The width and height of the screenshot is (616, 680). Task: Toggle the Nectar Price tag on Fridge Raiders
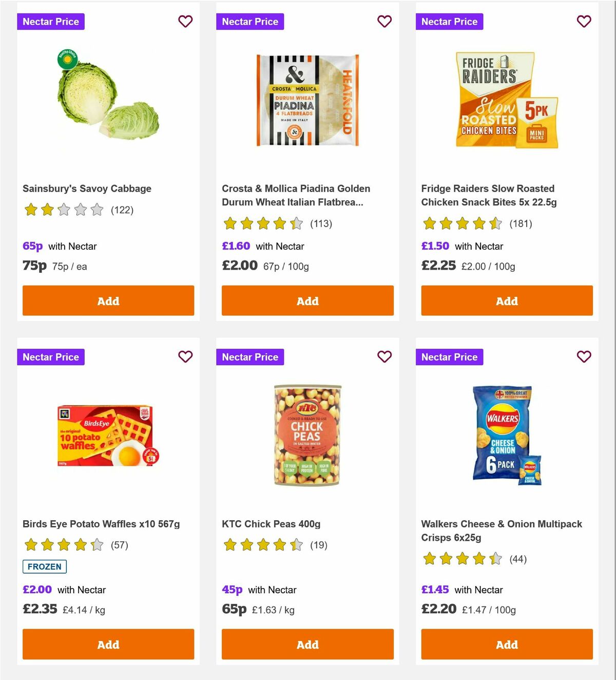pyautogui.click(x=449, y=22)
